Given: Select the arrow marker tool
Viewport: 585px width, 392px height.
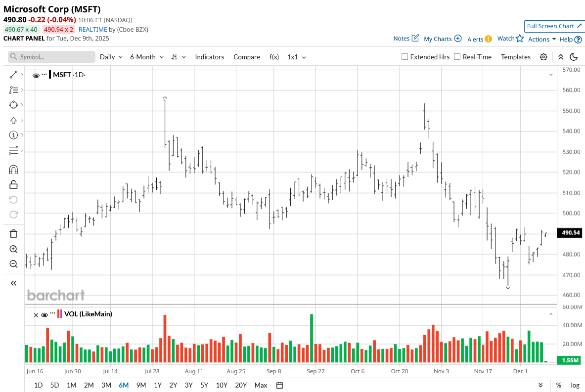Looking at the screenshot, I should point(13,120).
